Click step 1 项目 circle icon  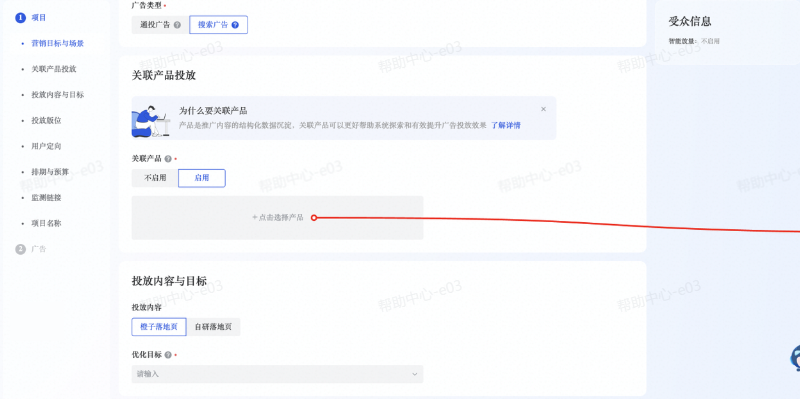click(x=20, y=18)
